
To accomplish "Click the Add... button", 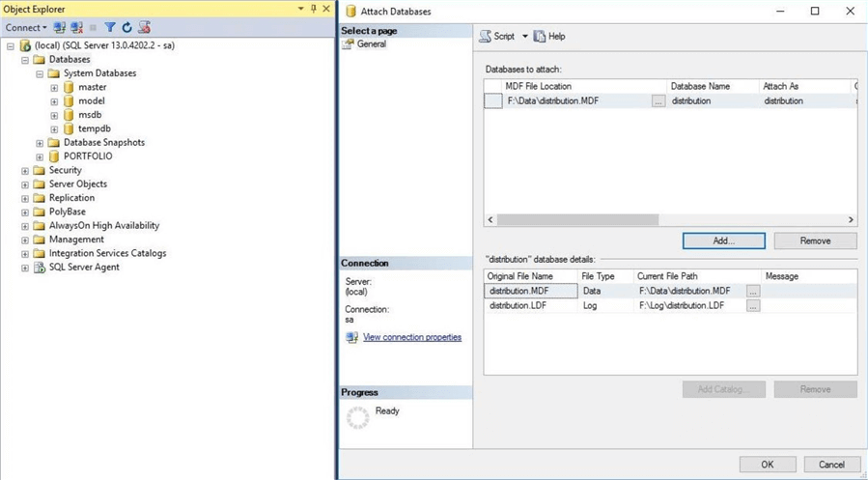I will tap(723, 240).
